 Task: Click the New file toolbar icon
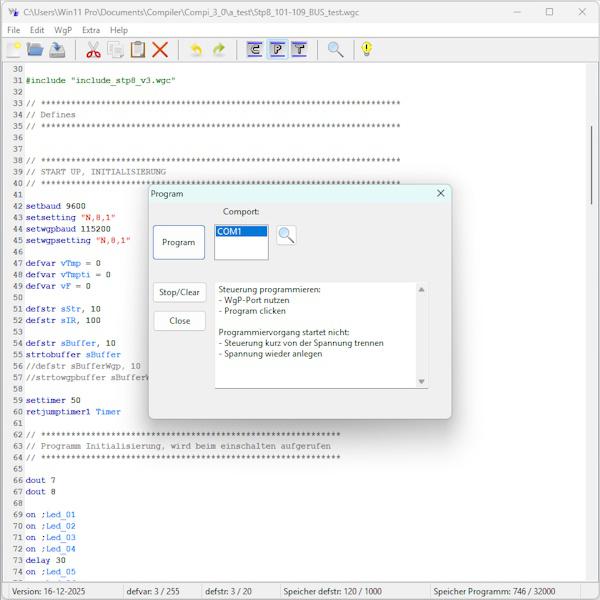pos(14,49)
